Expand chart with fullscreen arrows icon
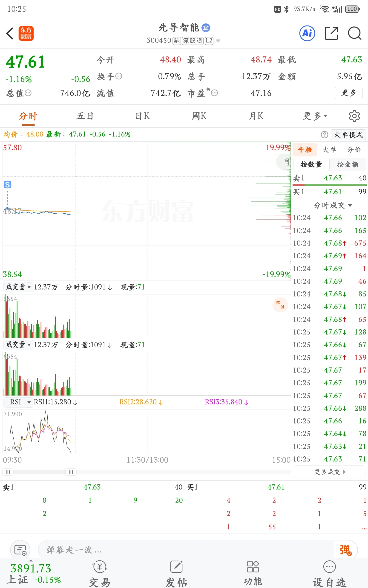Screen dimensions: 368x588 click(280, 304)
